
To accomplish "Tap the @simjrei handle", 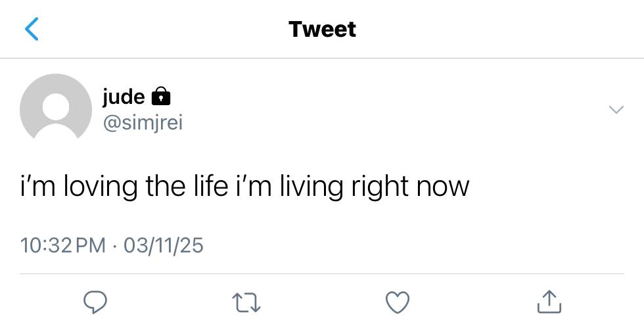I will [142, 122].
